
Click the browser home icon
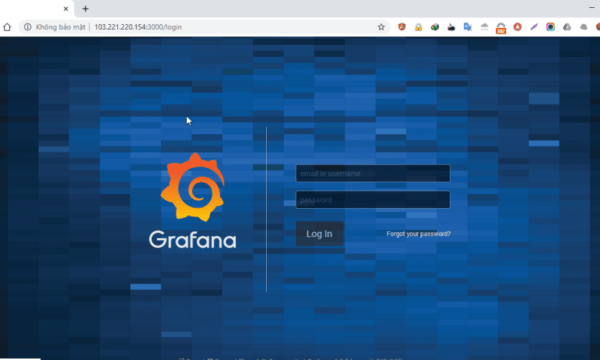(7, 27)
